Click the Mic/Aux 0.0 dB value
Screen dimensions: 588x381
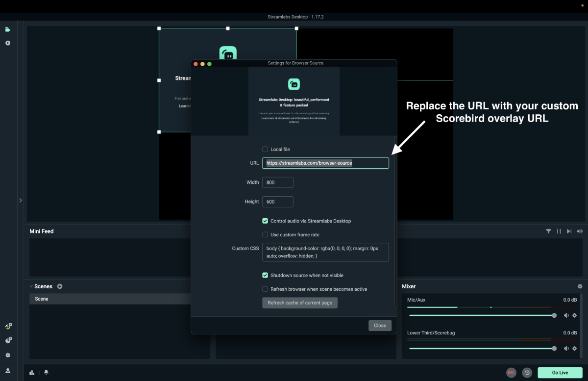click(x=570, y=300)
